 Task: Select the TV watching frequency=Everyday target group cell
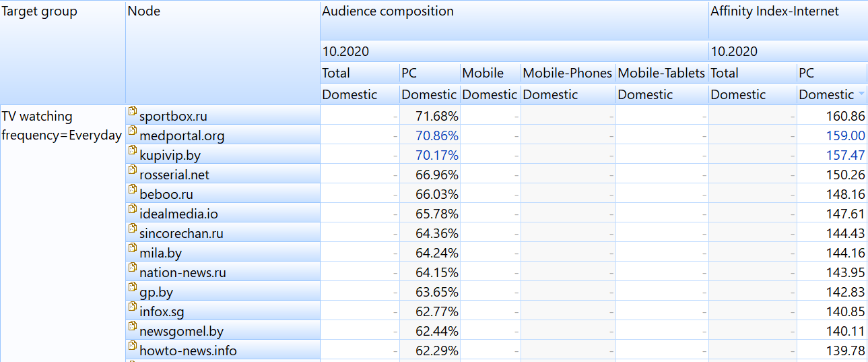tap(62, 125)
